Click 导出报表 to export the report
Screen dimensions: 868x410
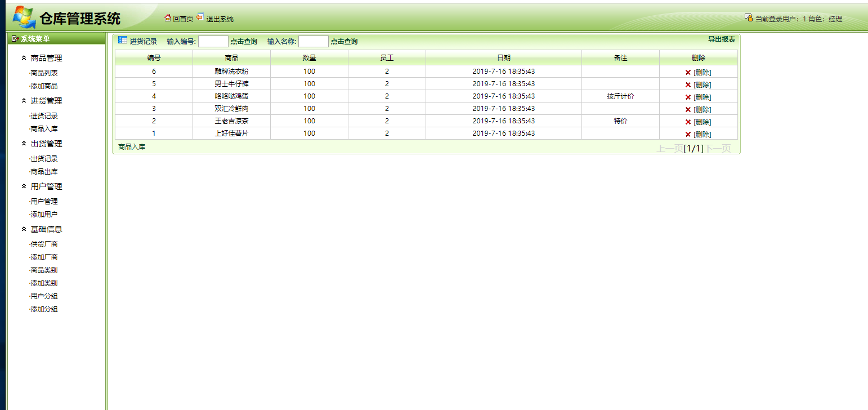(722, 39)
